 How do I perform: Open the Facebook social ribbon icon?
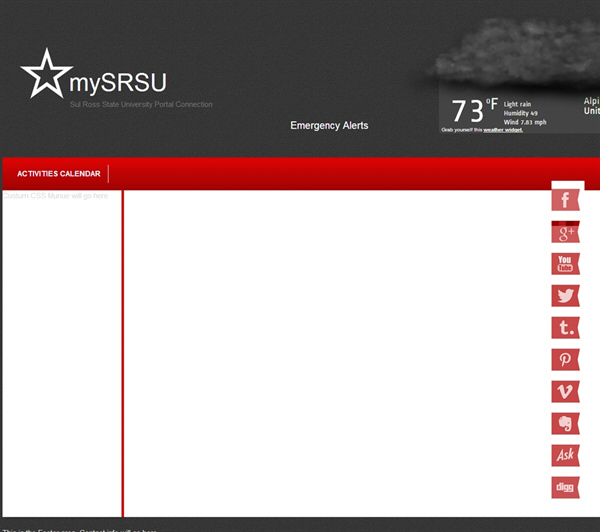point(565,200)
